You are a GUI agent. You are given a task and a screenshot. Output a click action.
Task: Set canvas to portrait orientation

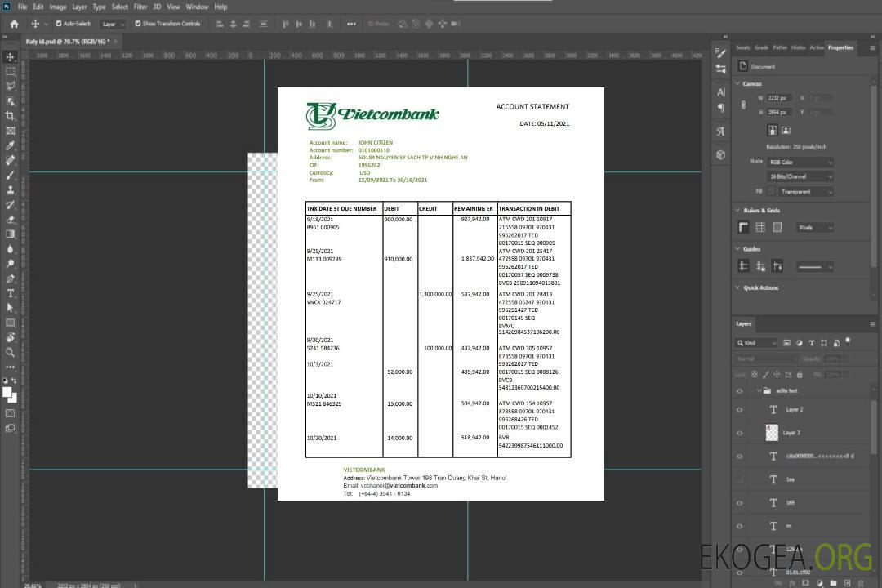point(773,131)
